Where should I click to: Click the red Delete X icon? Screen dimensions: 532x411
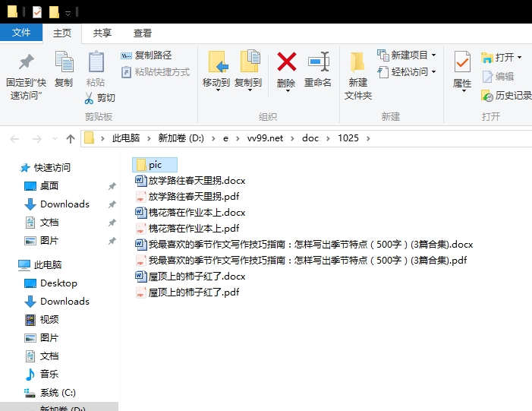(x=286, y=62)
